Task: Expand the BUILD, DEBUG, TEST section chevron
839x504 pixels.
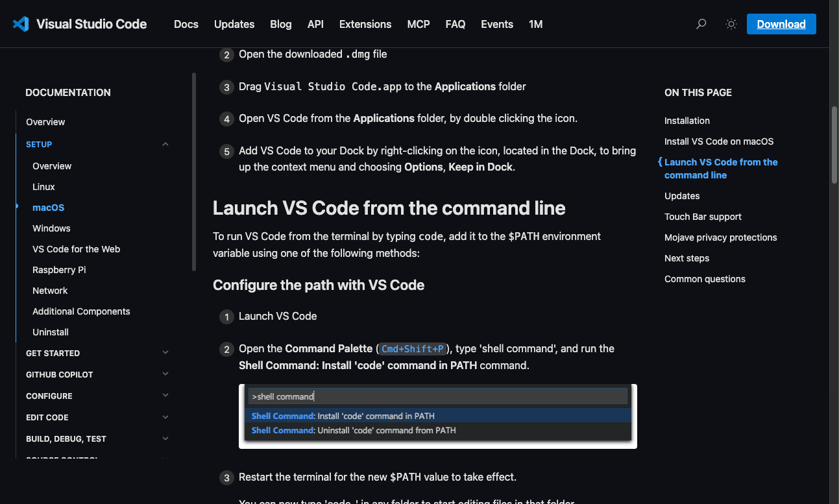Action: tap(165, 438)
